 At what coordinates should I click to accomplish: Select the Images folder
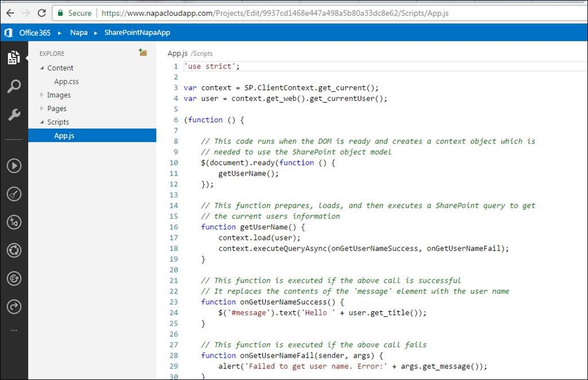pyautogui.click(x=59, y=95)
